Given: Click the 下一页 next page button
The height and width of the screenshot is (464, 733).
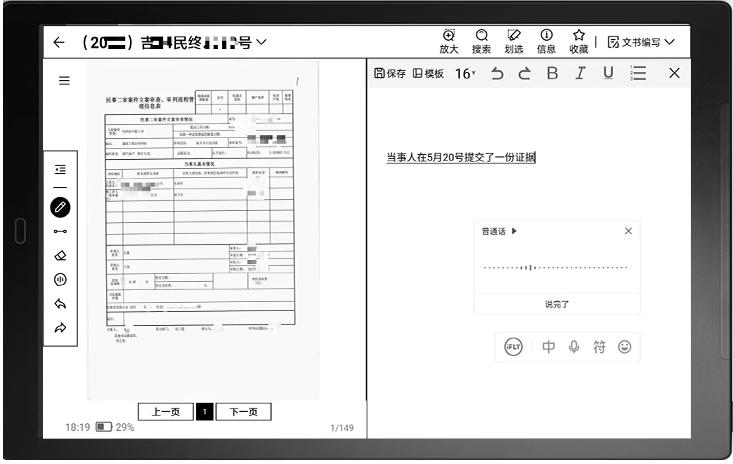Looking at the screenshot, I should point(244,413).
